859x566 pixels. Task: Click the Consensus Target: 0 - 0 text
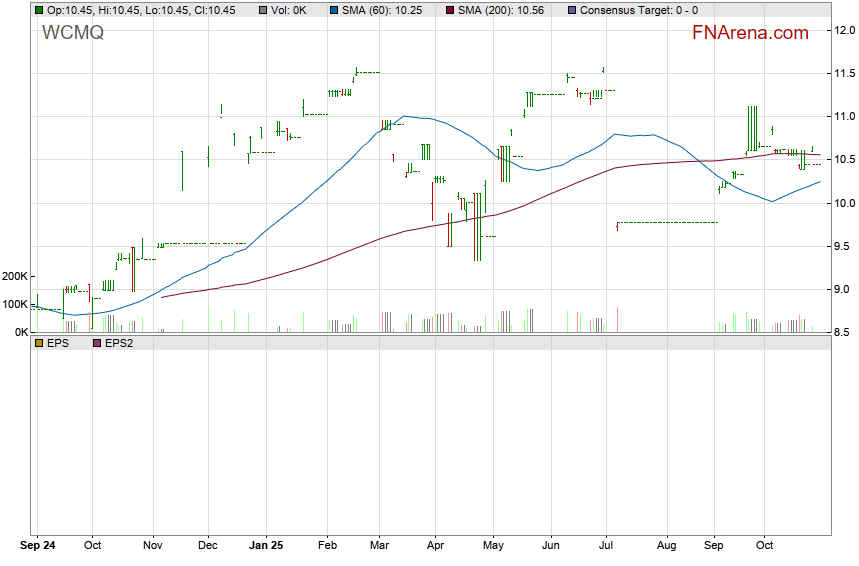638,10
